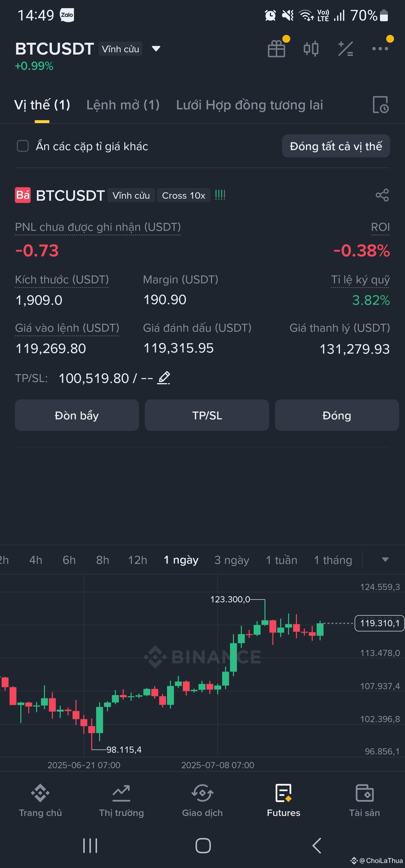Select the 1 tháng chart timeframe

(333, 560)
